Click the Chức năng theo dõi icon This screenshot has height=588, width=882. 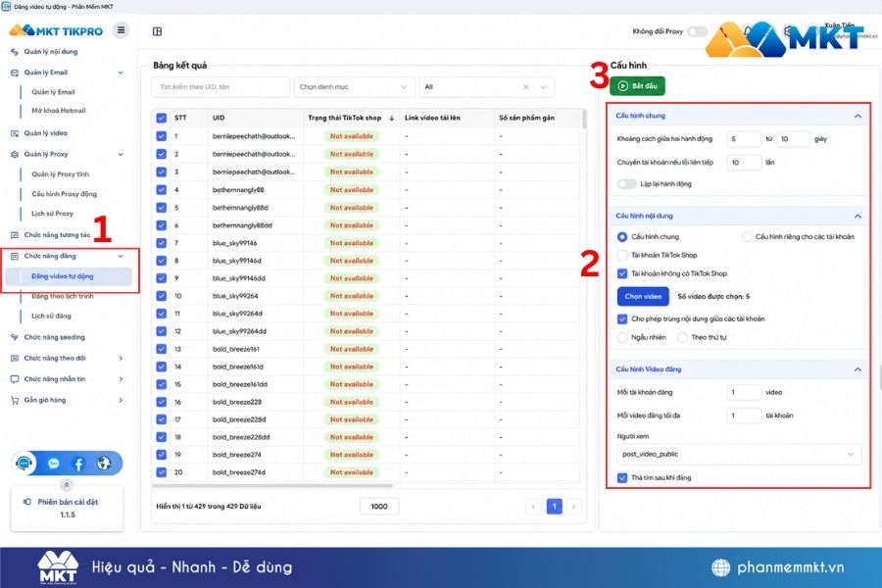[15, 358]
